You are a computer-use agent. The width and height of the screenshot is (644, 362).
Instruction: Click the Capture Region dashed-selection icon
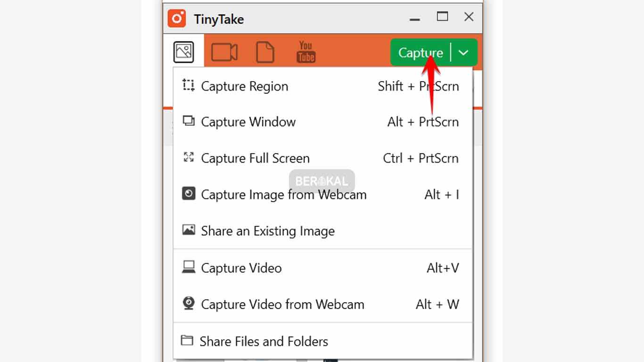tap(188, 86)
